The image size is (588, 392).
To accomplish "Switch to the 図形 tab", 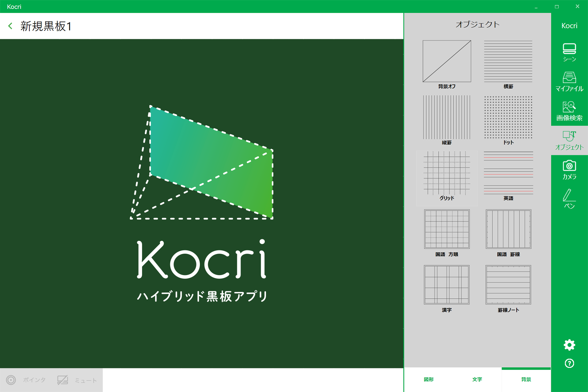I will [429, 379].
